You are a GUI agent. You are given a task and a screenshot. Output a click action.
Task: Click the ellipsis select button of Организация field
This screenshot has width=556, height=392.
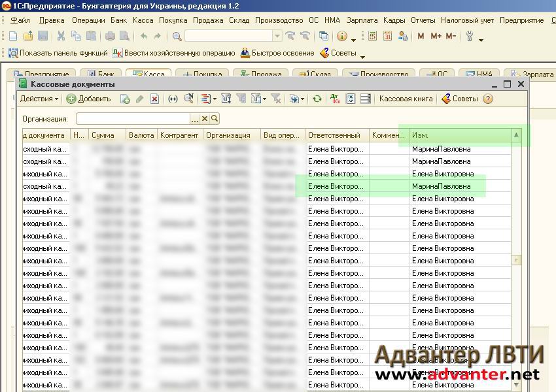195,119
